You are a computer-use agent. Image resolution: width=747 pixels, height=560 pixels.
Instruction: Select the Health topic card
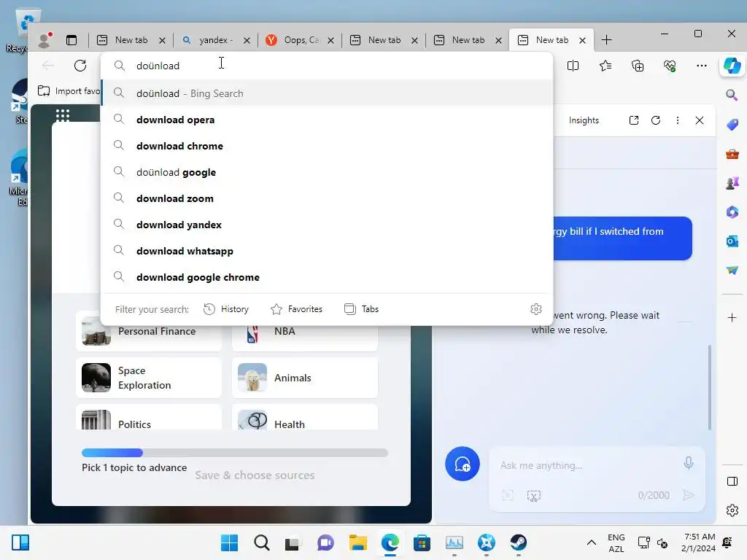click(305, 418)
